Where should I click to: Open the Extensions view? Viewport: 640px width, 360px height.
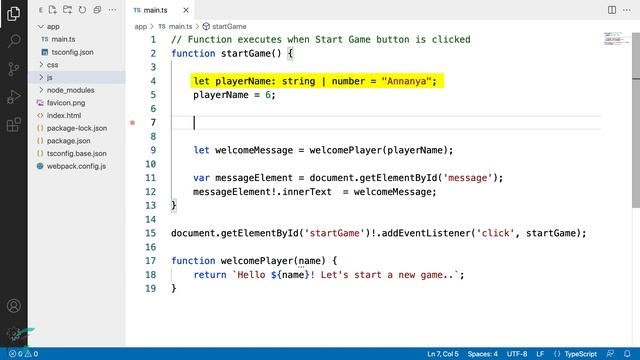(13, 124)
